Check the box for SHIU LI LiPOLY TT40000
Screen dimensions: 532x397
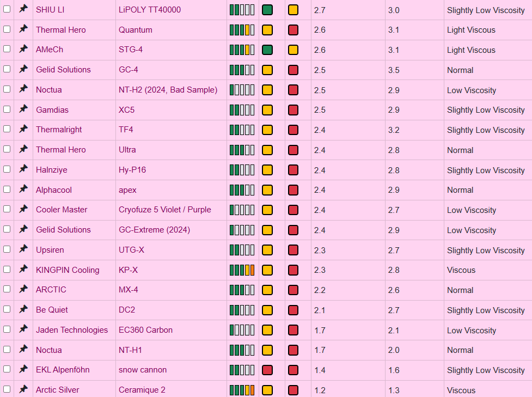pyautogui.click(x=7, y=9)
